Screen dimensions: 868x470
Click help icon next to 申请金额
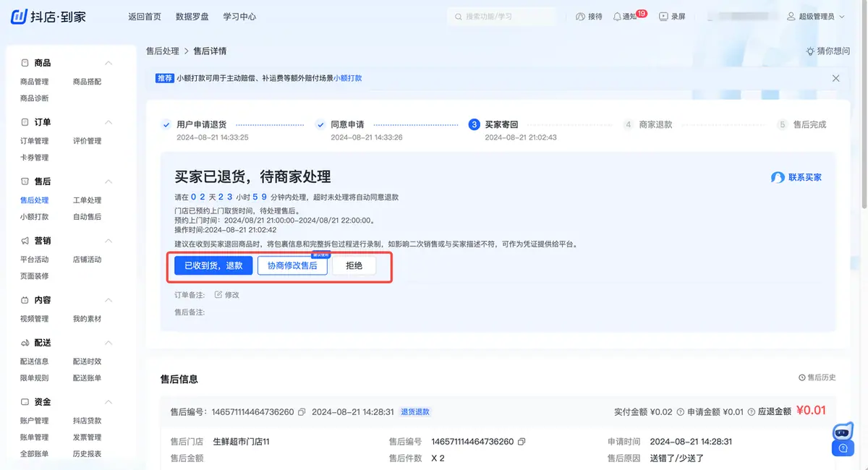pos(750,412)
